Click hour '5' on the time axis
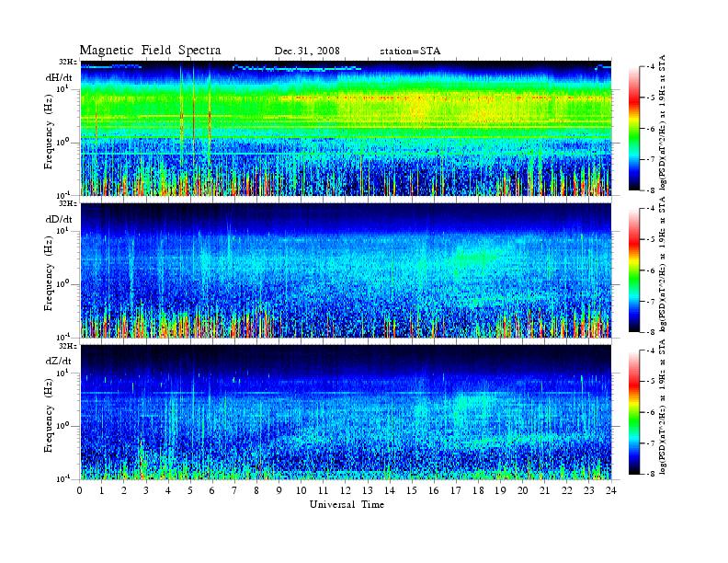 click(x=190, y=490)
